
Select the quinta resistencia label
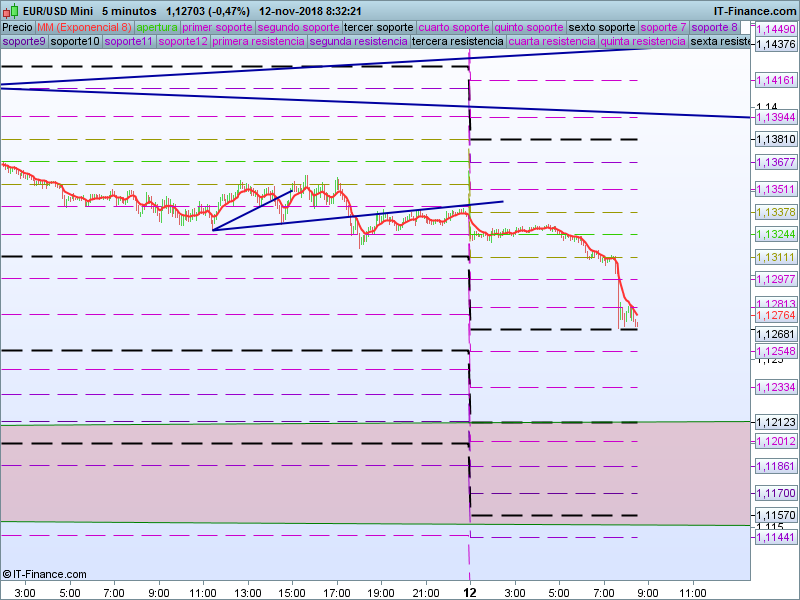coord(643,42)
